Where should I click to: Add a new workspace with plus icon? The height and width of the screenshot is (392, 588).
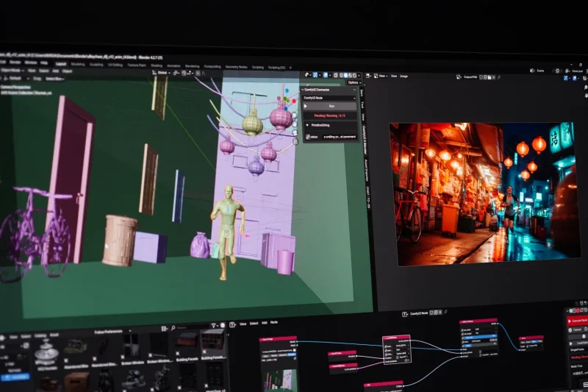coord(290,68)
